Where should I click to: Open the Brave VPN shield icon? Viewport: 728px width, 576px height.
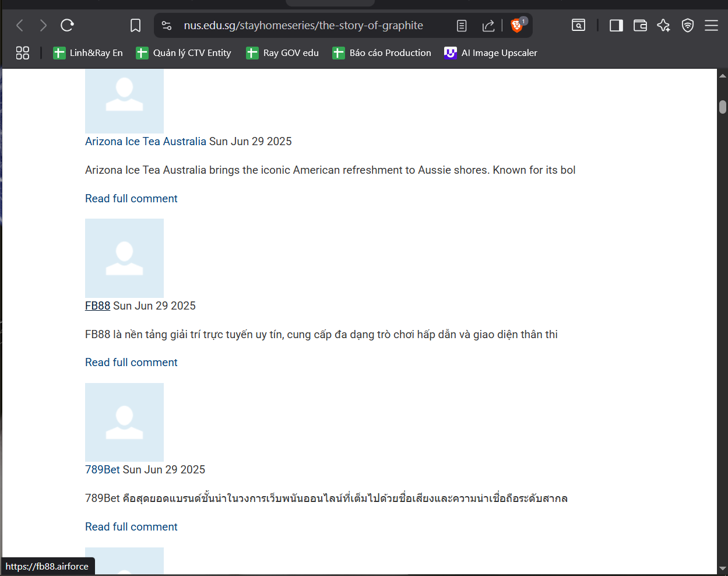pyautogui.click(x=688, y=25)
